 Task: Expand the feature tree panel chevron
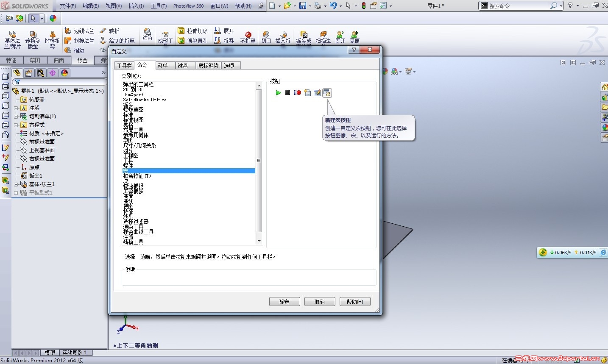point(103,73)
